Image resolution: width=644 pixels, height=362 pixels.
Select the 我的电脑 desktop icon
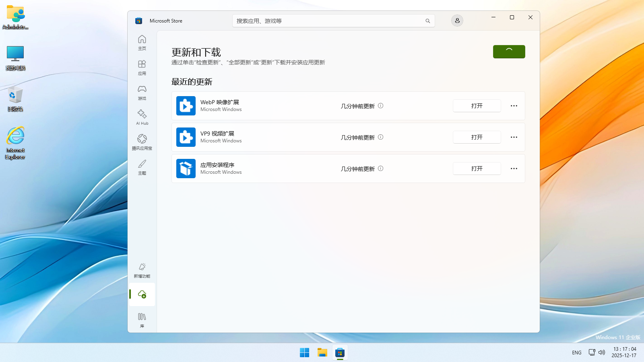click(15, 58)
